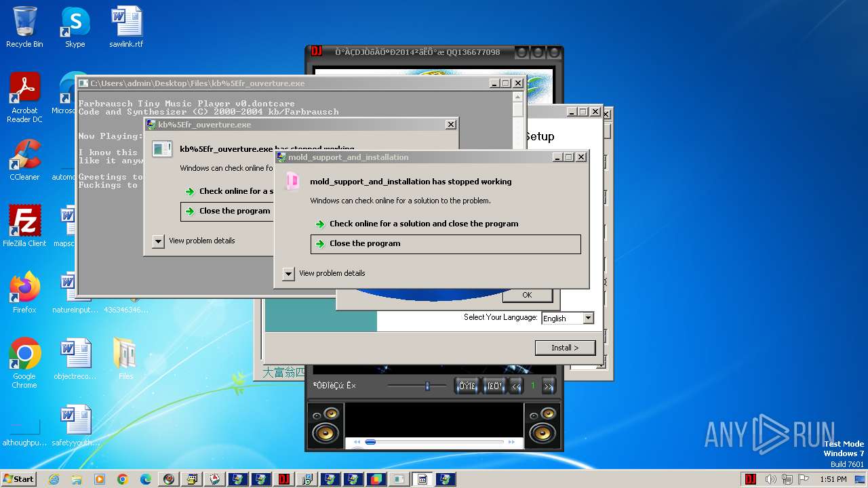
Task: Click the Í£Ö¹ button in DJ player
Action: pyautogui.click(x=494, y=386)
